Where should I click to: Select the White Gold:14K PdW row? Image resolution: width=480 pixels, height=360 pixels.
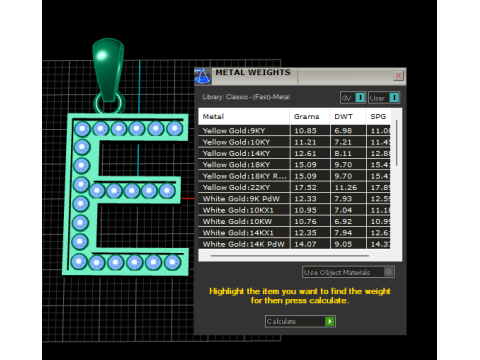tap(294, 244)
